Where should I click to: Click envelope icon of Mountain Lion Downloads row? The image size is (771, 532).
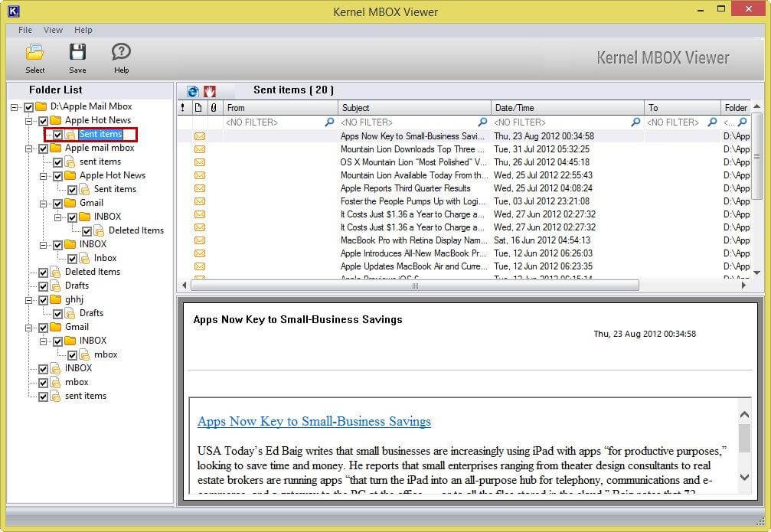(200, 149)
